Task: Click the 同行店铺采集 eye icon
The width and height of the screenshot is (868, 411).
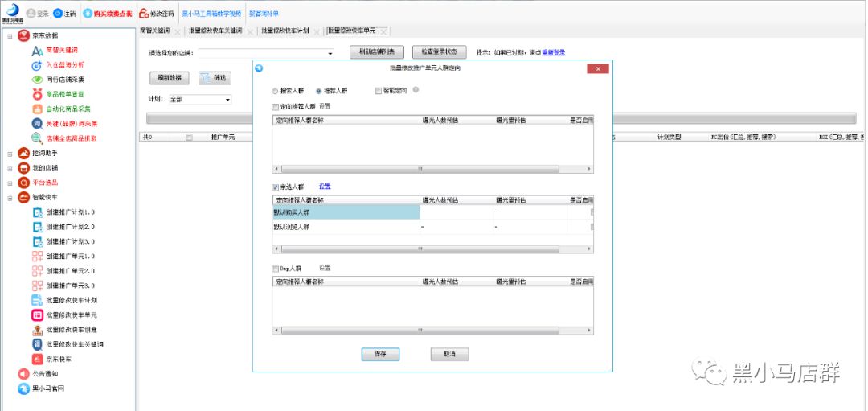Action: pyautogui.click(x=37, y=80)
